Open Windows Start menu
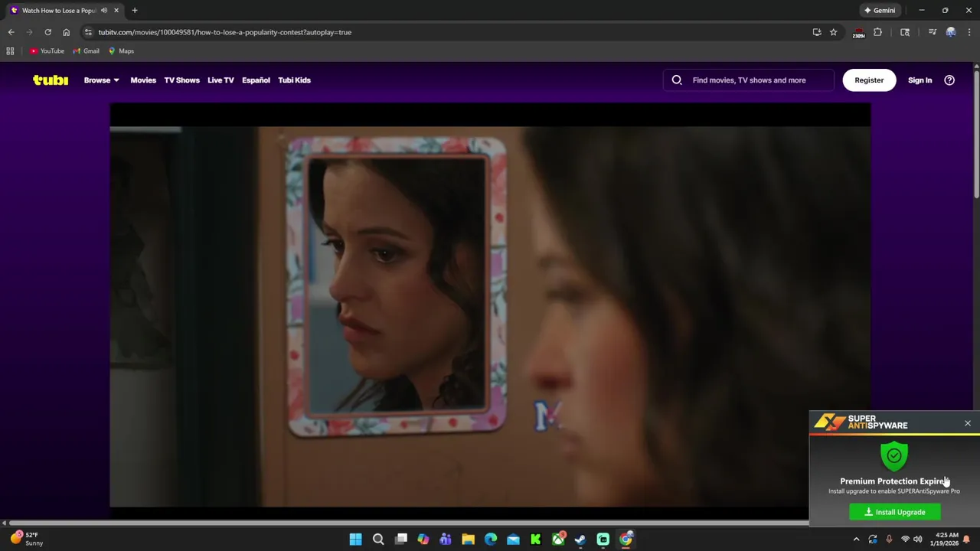This screenshot has height=551, width=980. (355, 540)
